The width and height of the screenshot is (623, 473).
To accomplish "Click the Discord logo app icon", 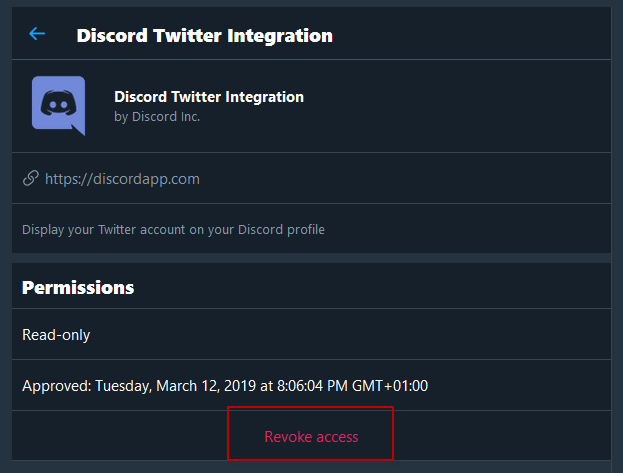I will pyautogui.click(x=58, y=106).
